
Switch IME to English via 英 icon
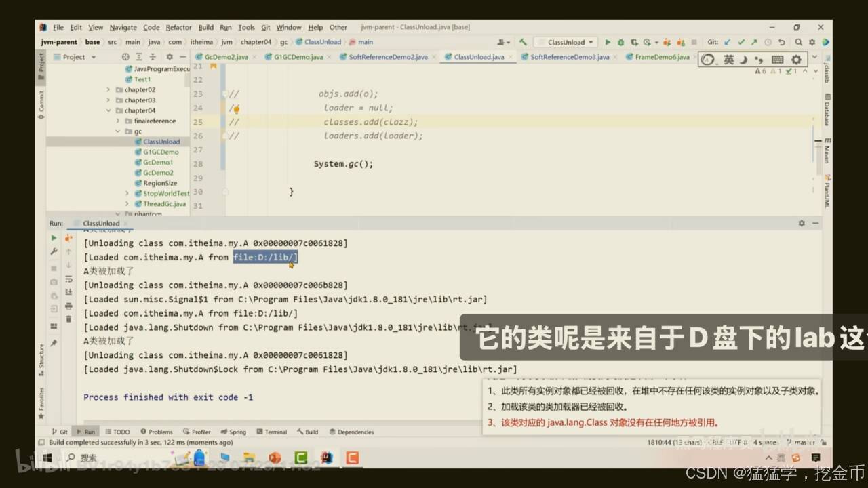click(729, 60)
